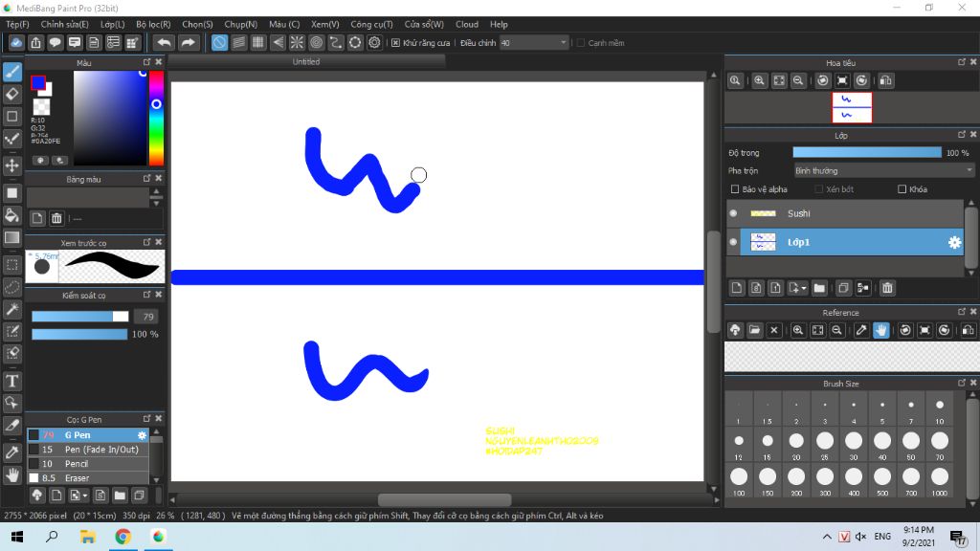
Task: Show hidden tray icons chevron
Action: click(x=827, y=537)
